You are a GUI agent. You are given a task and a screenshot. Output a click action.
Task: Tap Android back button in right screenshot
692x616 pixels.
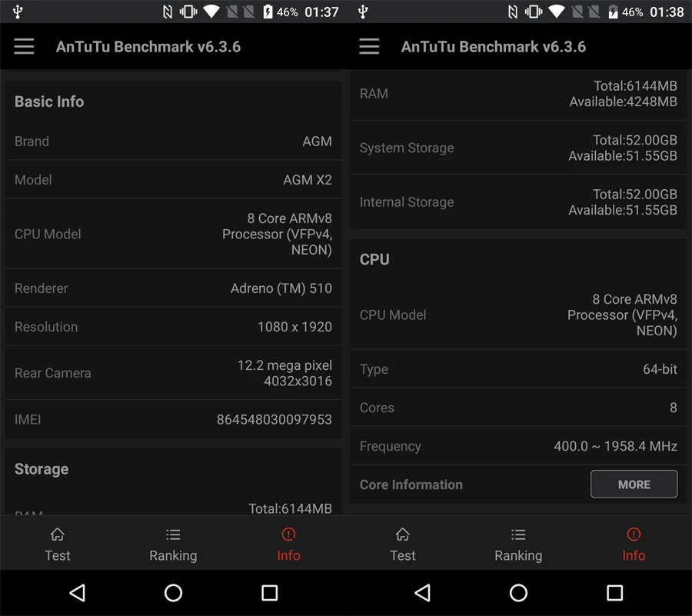422,593
